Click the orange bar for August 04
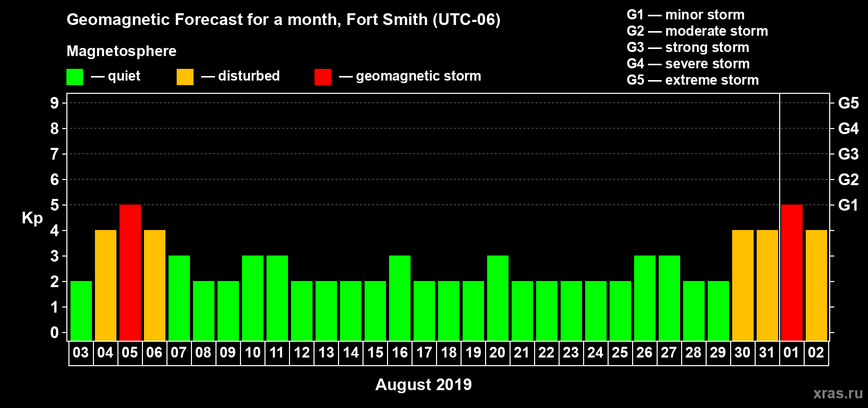 (x=106, y=286)
